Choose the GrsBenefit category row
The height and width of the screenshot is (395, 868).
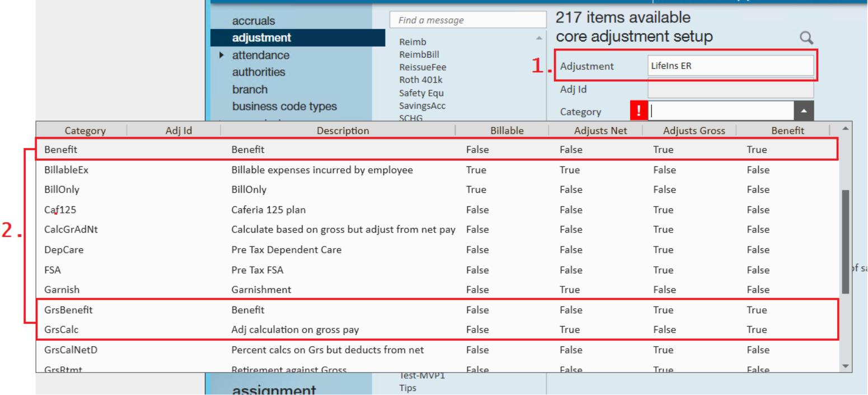438,310
